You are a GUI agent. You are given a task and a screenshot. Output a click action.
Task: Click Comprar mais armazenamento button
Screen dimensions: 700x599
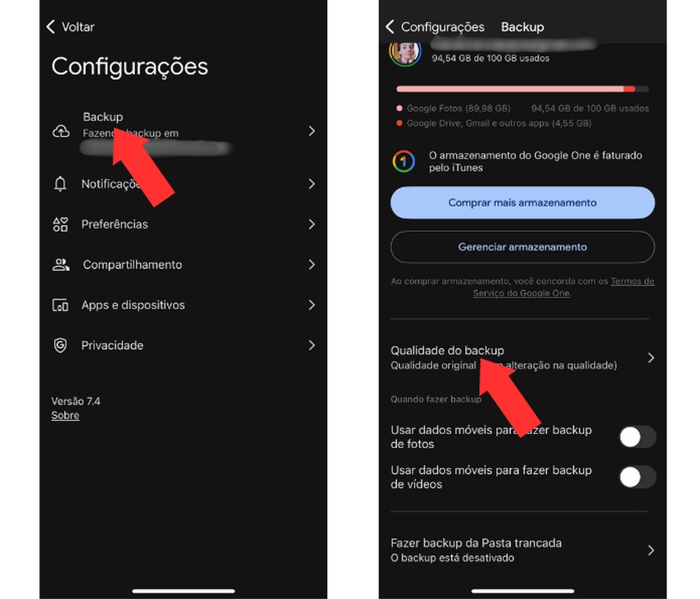522,203
